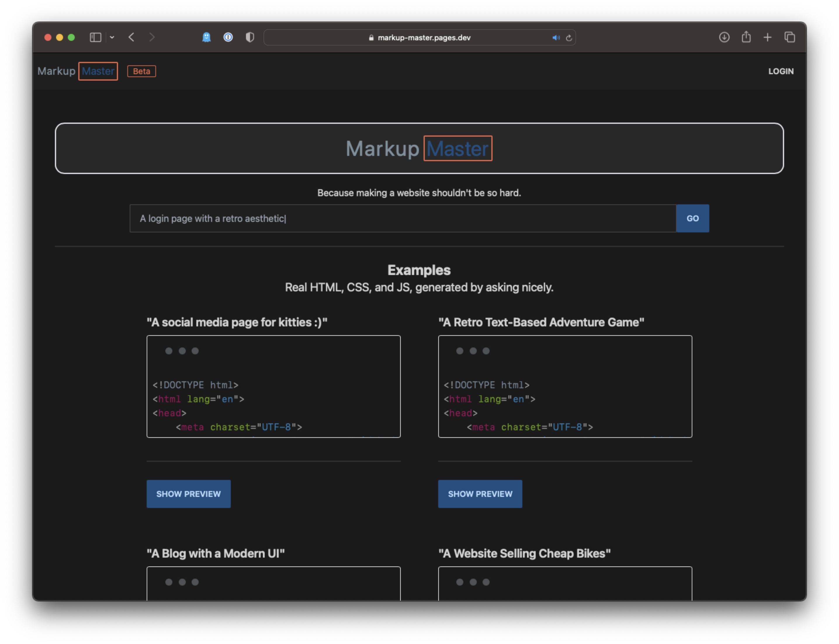The width and height of the screenshot is (839, 644).
Task: Click "A social media page for kitties :)" title
Action: click(237, 322)
